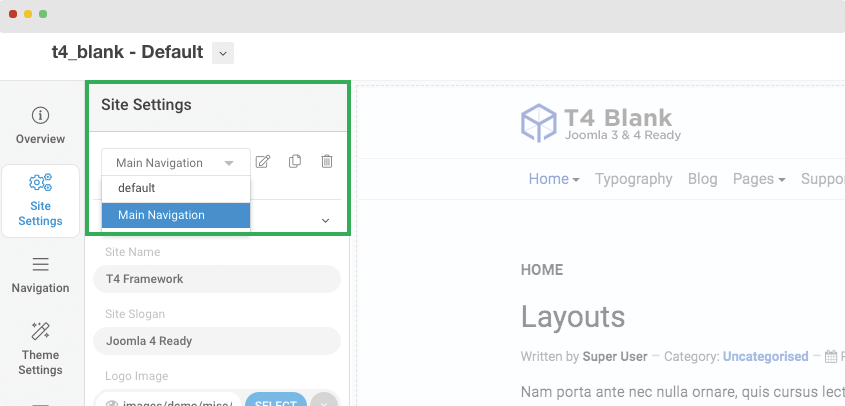845x406 pixels.
Task: Click the blue SELECT logo image button
Action: coord(276,400)
